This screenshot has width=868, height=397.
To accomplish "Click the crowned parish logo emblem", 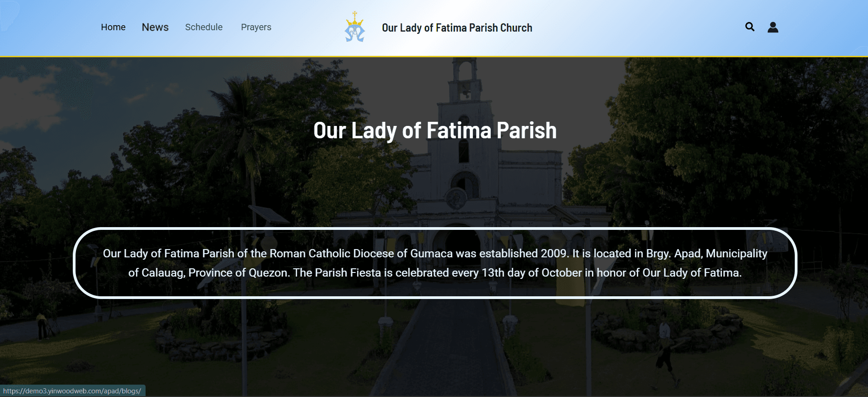I will click(355, 27).
